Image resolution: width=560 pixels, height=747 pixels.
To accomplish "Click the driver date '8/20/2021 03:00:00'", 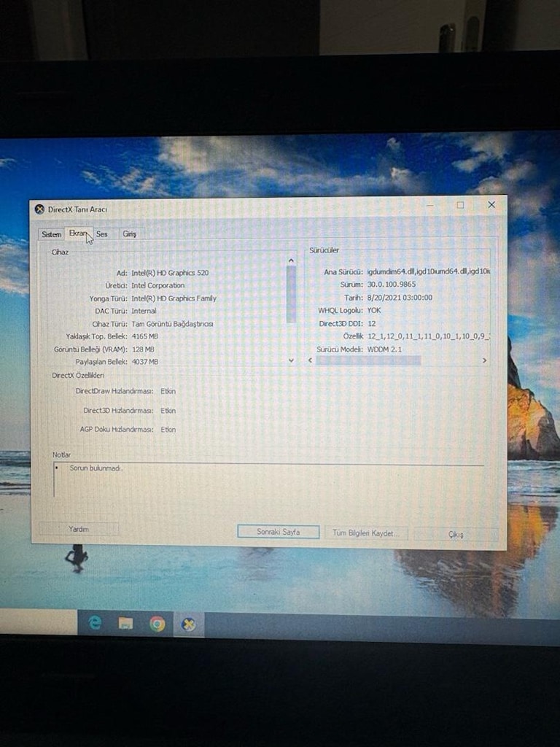I will 400,298.
